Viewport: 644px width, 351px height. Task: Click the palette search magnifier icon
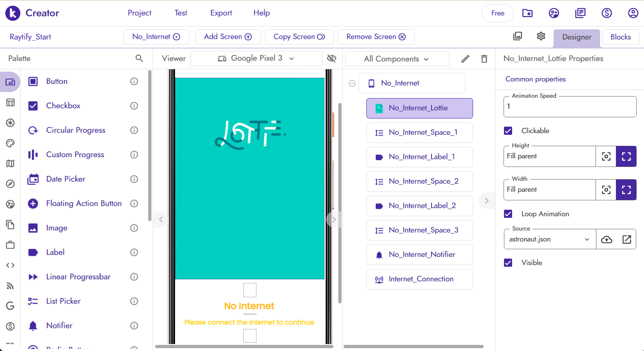[139, 59]
